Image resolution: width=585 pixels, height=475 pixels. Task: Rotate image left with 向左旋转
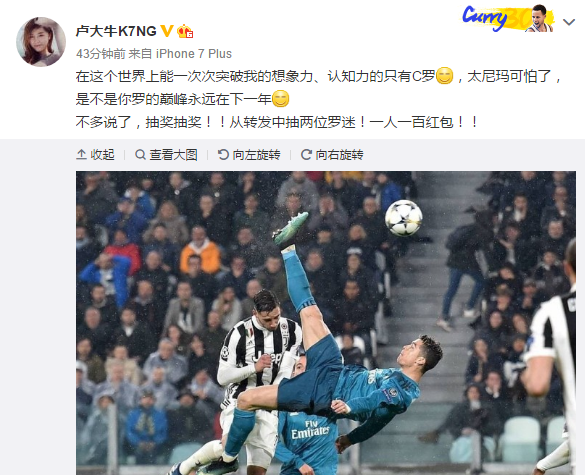(249, 154)
